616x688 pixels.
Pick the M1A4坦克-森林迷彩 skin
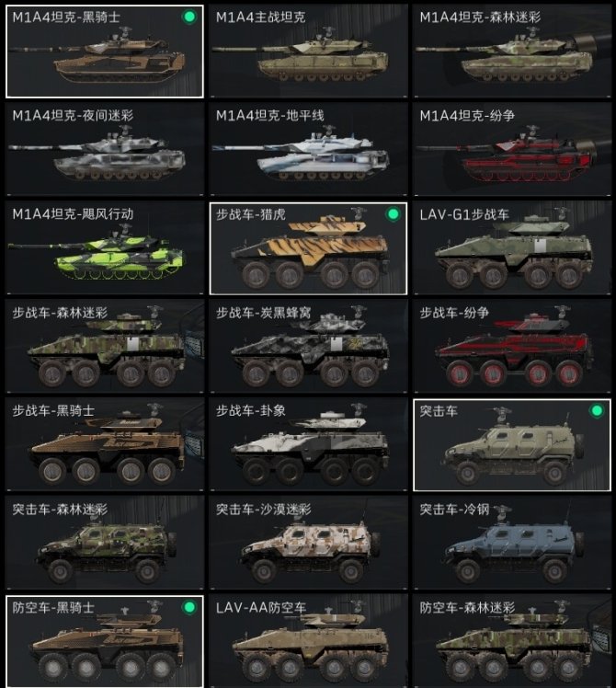pyautogui.click(x=512, y=52)
